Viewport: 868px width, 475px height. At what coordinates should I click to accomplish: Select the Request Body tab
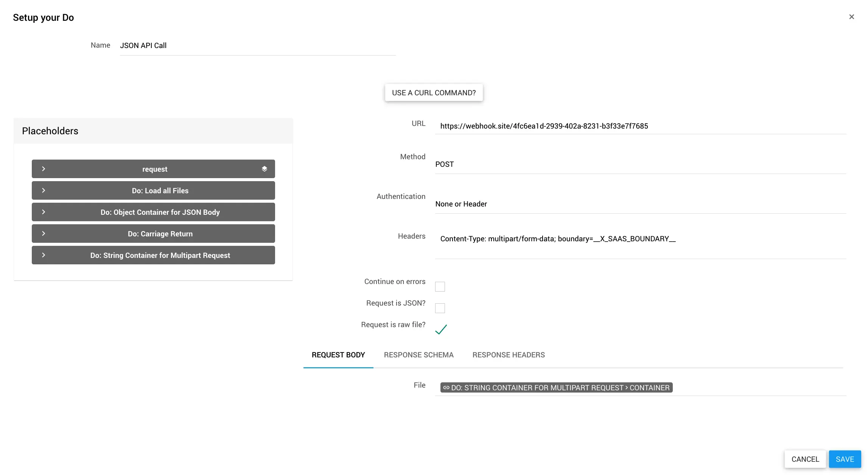[x=338, y=355]
